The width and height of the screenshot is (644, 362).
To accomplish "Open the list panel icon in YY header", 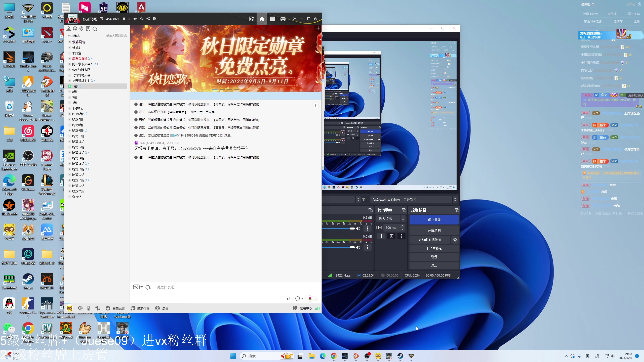I will (x=272, y=19).
